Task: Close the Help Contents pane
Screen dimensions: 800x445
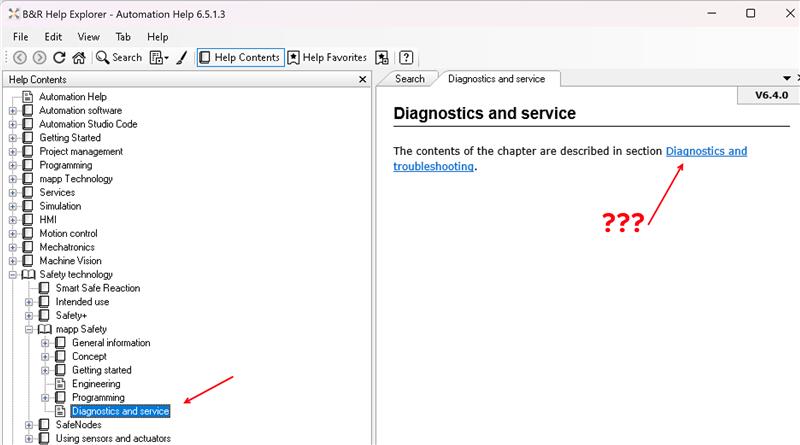Action: pyautogui.click(x=363, y=80)
